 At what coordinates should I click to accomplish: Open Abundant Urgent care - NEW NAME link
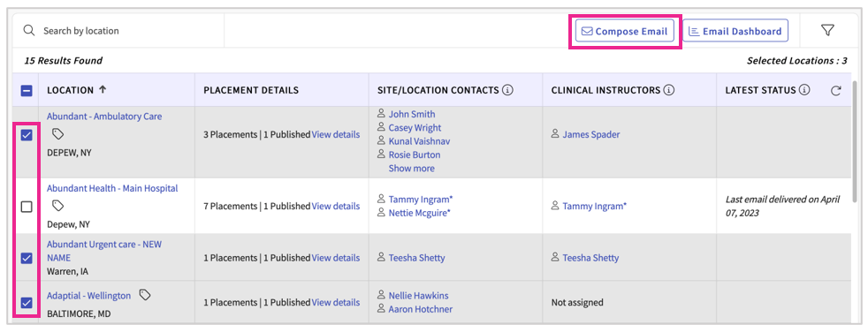point(104,251)
